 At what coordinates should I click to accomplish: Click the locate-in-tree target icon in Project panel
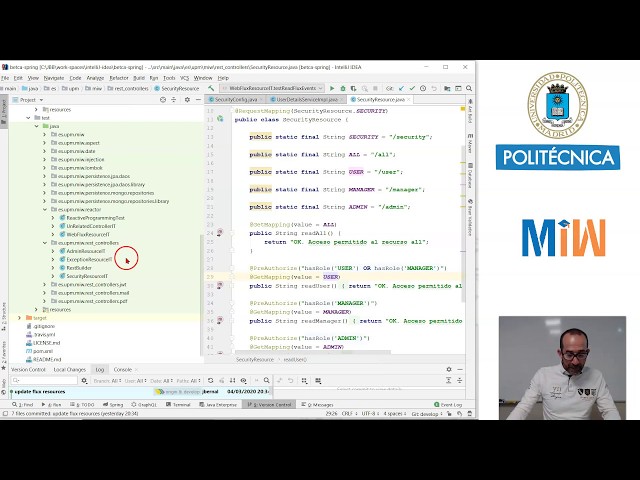[x=163, y=100]
